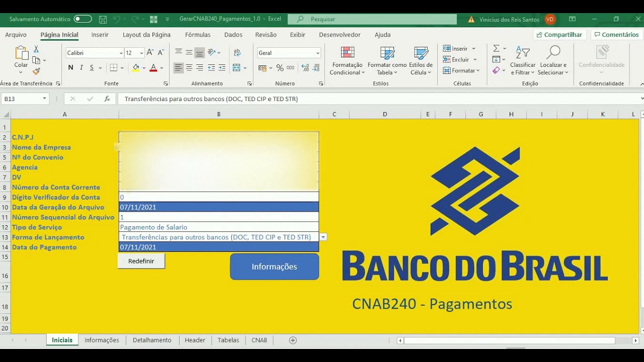
Task: Increase font size with larger A icon
Action: point(150,52)
